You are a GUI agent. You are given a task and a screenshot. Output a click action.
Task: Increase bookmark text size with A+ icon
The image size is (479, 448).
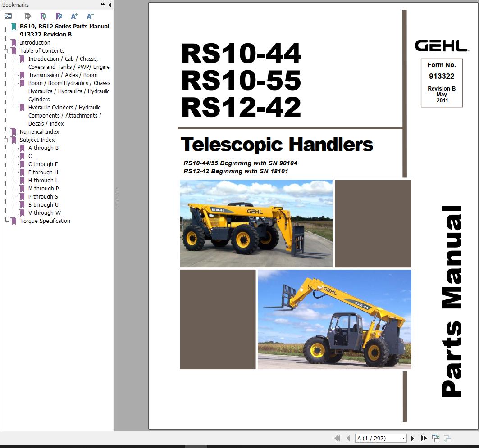(74, 16)
